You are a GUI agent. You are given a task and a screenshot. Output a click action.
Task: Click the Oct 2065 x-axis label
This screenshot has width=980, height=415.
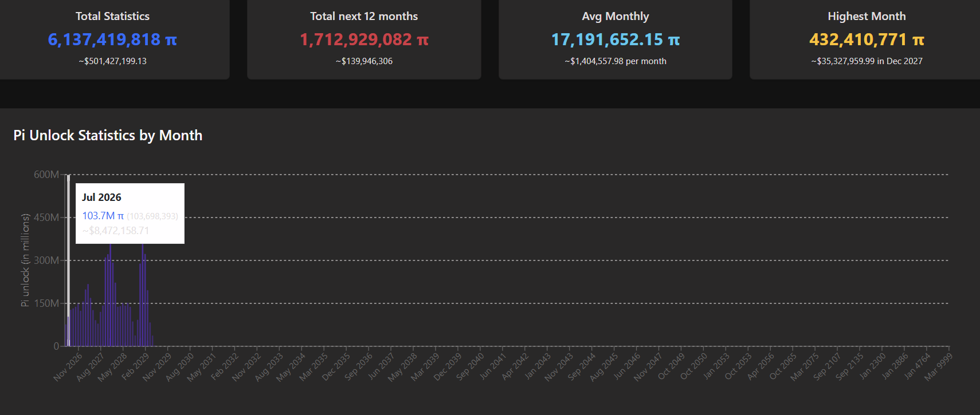coord(783,367)
